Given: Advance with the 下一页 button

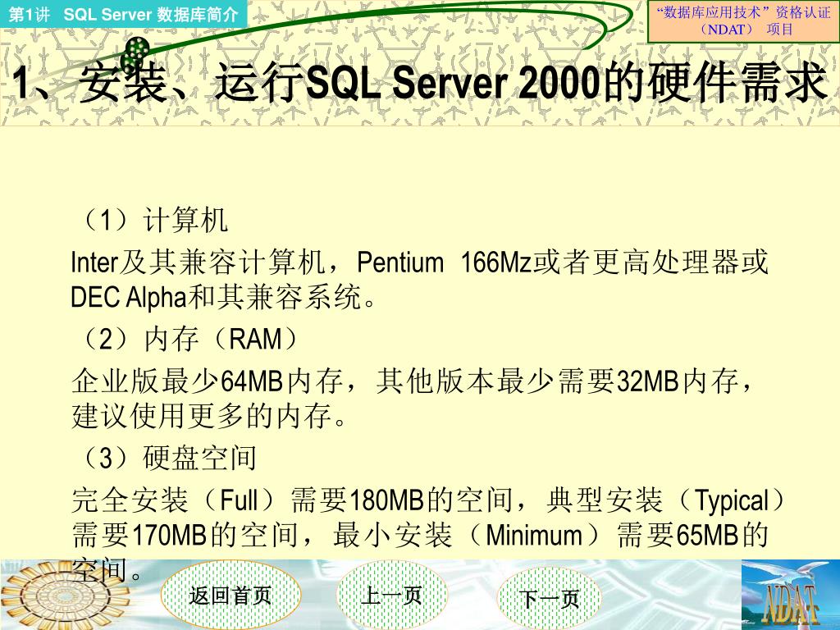Looking at the screenshot, I should click(550, 598).
